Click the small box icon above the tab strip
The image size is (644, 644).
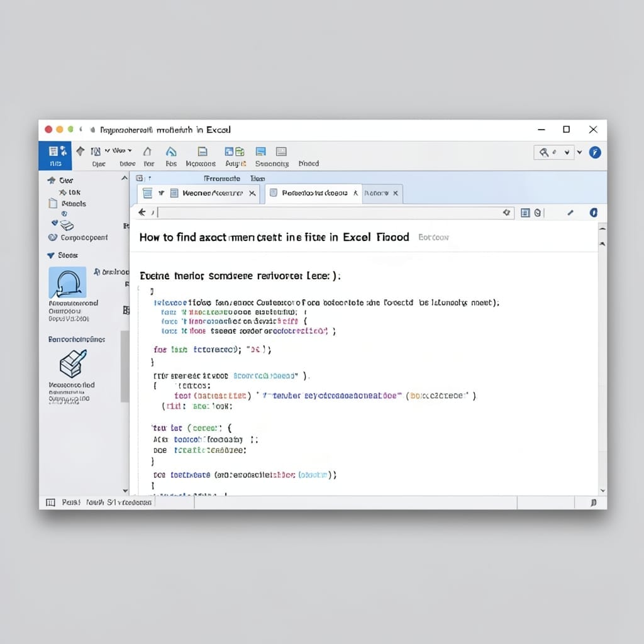[x=140, y=178]
